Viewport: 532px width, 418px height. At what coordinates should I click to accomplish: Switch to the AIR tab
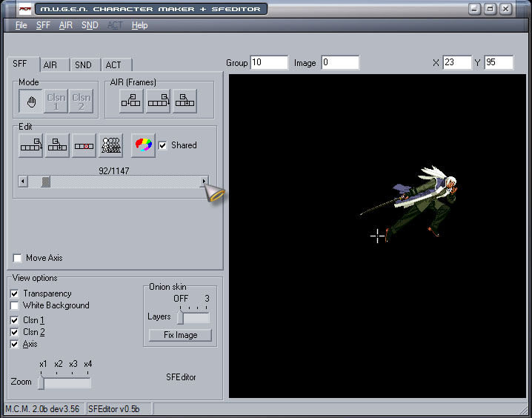pos(50,65)
